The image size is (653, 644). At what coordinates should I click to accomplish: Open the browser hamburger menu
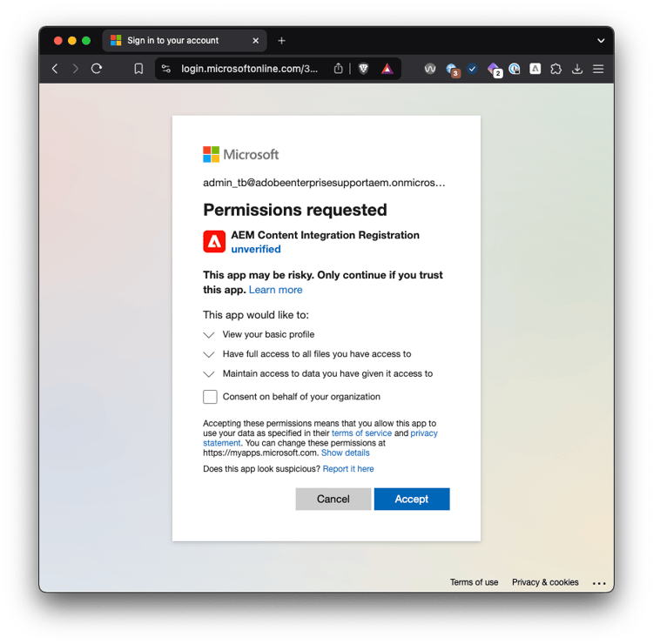click(x=598, y=69)
